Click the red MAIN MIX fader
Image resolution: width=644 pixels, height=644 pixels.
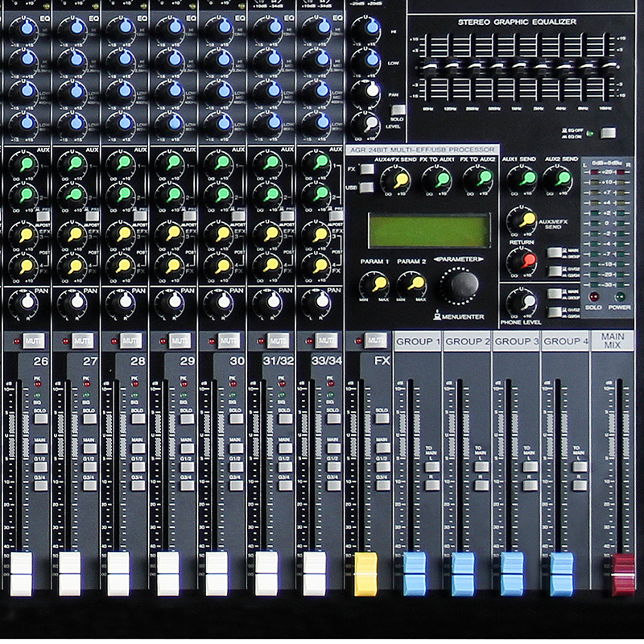click(x=623, y=574)
